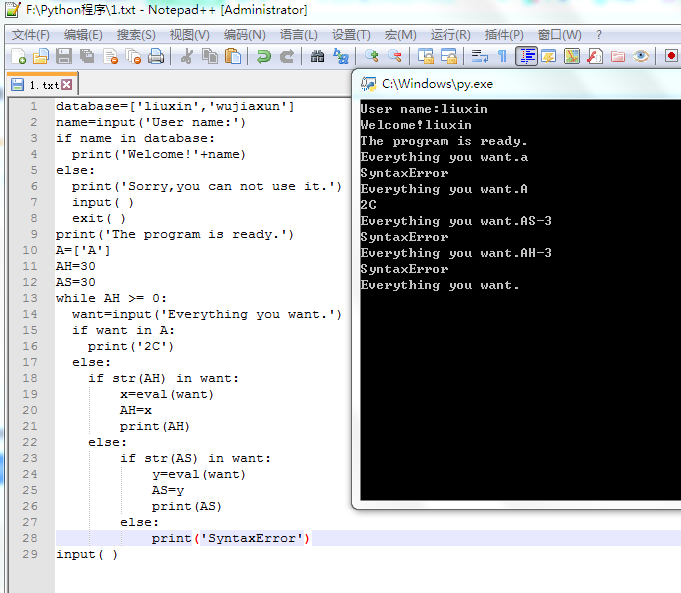681x593 pixels.
Task: Click the Notepad++ title bar icon
Action: pyautogui.click(x=13, y=10)
